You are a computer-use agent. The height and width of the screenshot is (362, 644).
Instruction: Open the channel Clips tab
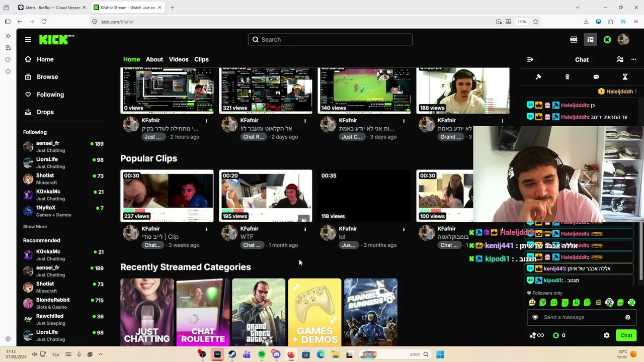201,59
